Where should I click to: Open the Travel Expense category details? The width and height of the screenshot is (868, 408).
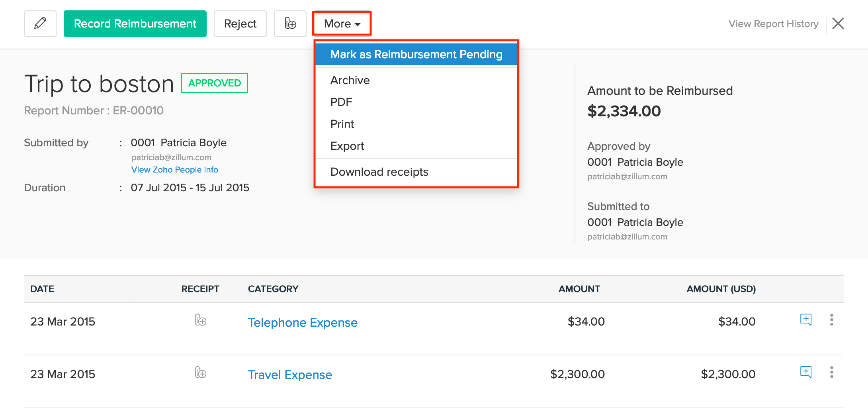tap(290, 374)
